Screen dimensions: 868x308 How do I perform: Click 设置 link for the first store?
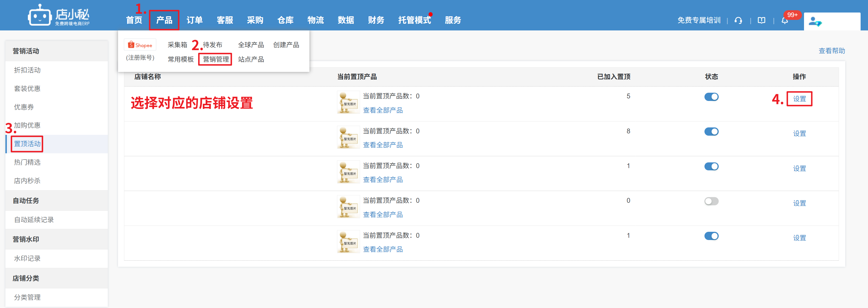799,99
